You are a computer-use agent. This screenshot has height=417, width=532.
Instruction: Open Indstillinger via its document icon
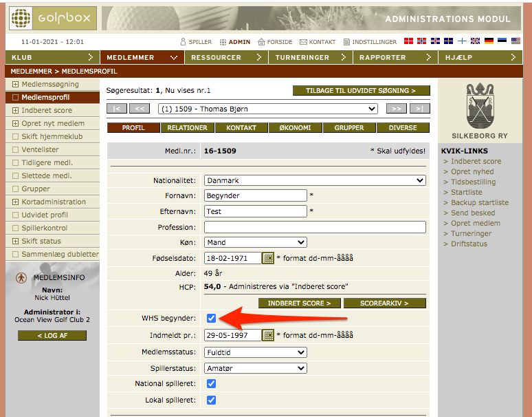(x=346, y=42)
